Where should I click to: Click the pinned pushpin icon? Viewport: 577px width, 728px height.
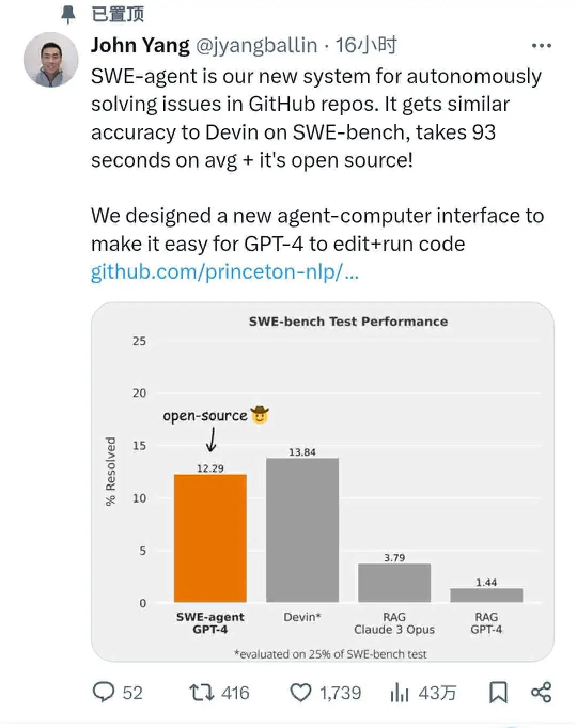click(68, 14)
